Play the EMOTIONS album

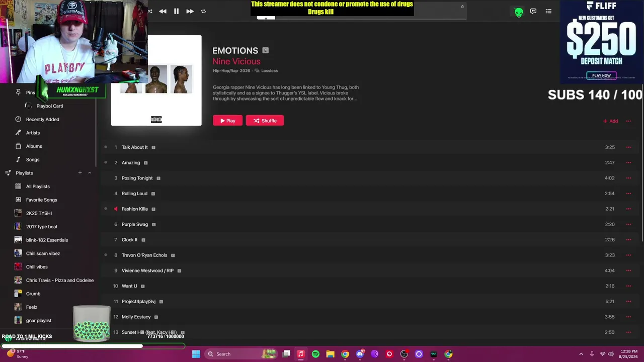(227, 121)
